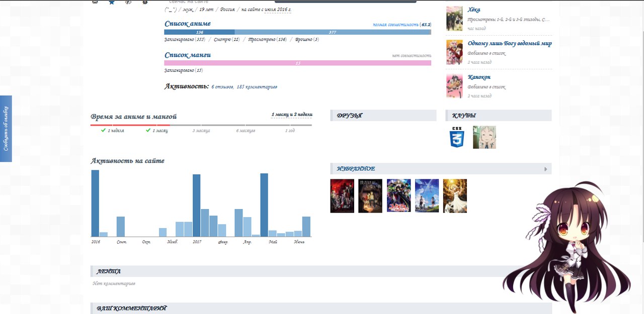Click the Нет комментариев text
The image size is (644, 314).
(114, 284)
